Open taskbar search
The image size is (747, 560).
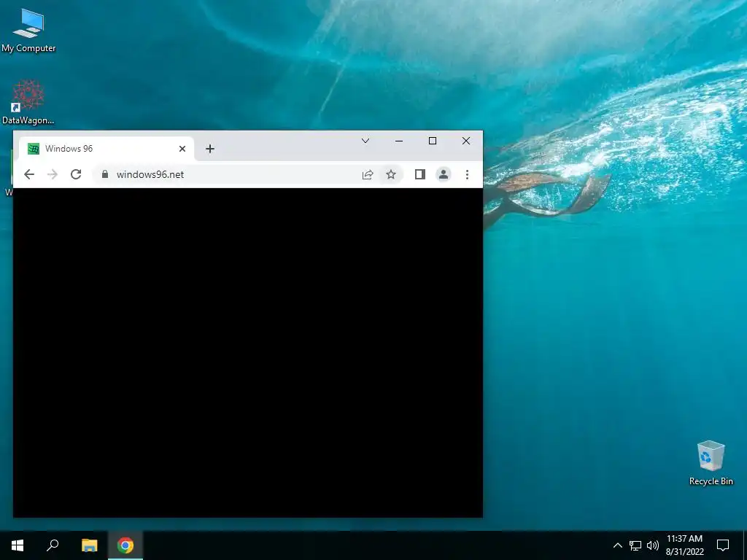point(53,545)
